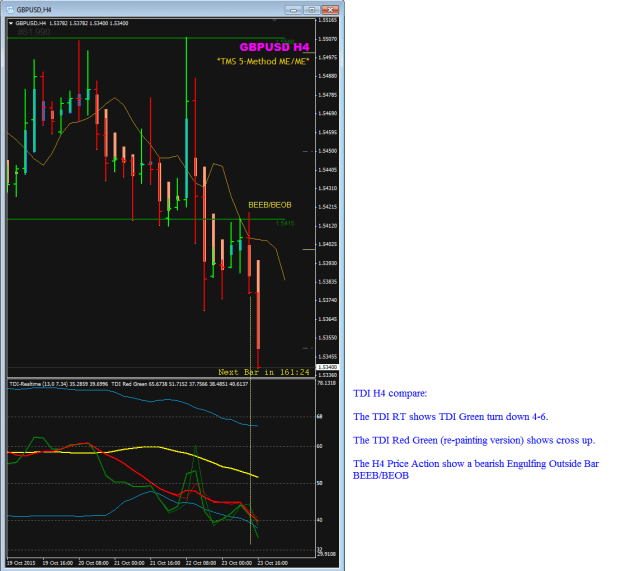Click TDI scale level 50
This screenshot has height=571, width=625.
pyautogui.click(x=320, y=483)
